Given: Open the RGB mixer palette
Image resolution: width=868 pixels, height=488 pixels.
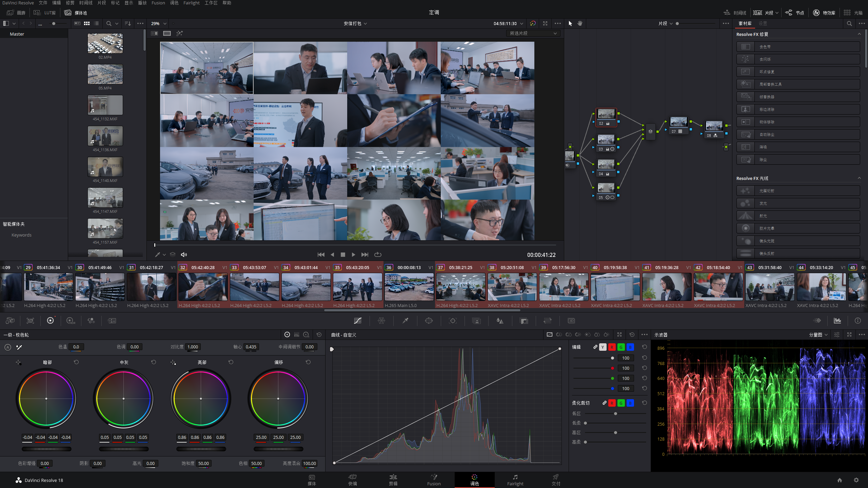Looking at the screenshot, I should coord(91,321).
